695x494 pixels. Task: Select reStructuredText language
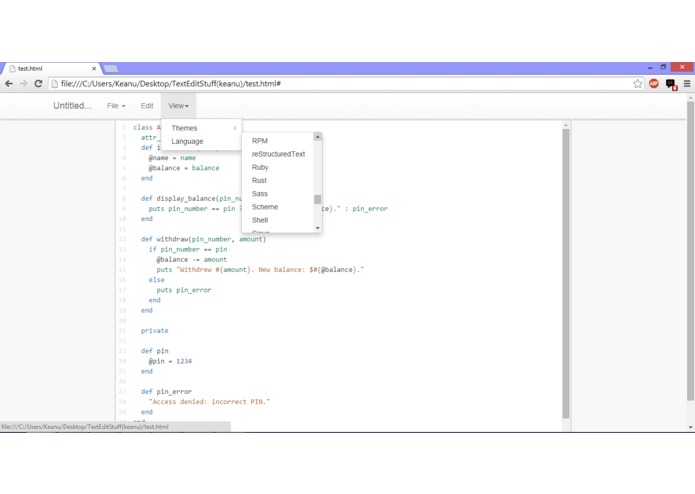click(x=278, y=154)
